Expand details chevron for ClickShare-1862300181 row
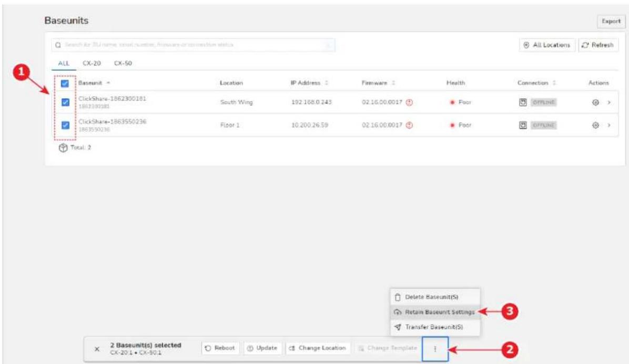 click(x=609, y=102)
